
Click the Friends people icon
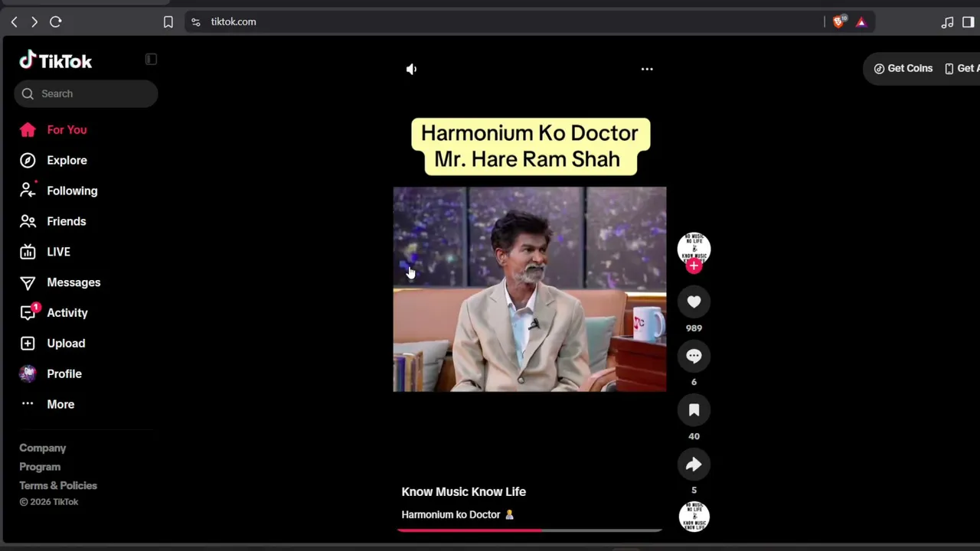(x=28, y=221)
